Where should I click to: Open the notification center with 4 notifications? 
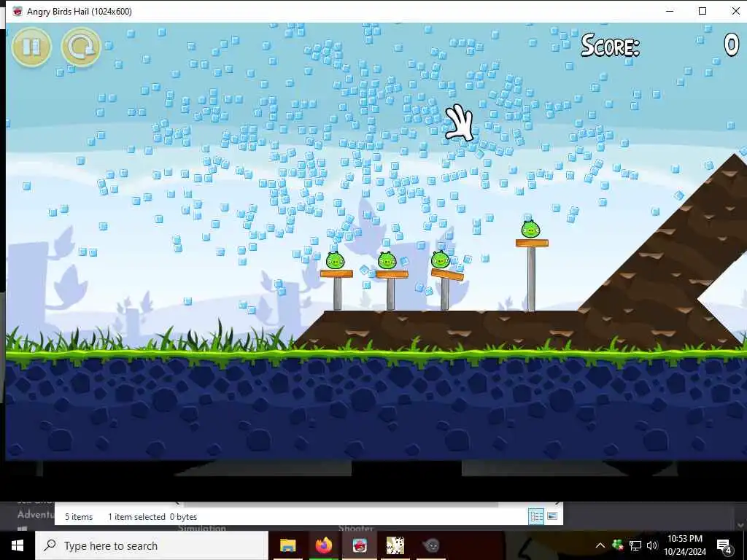pos(724,545)
